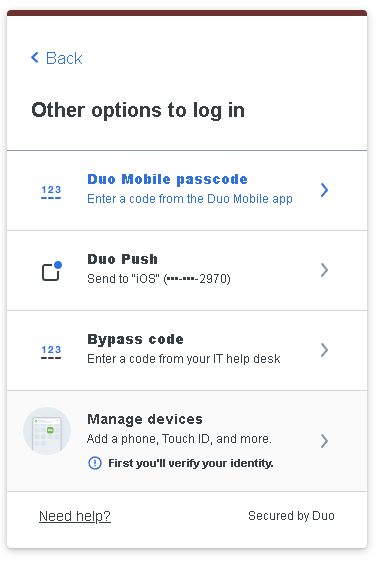Go Back to the previous screen
381x564 pixels.
click(57, 58)
